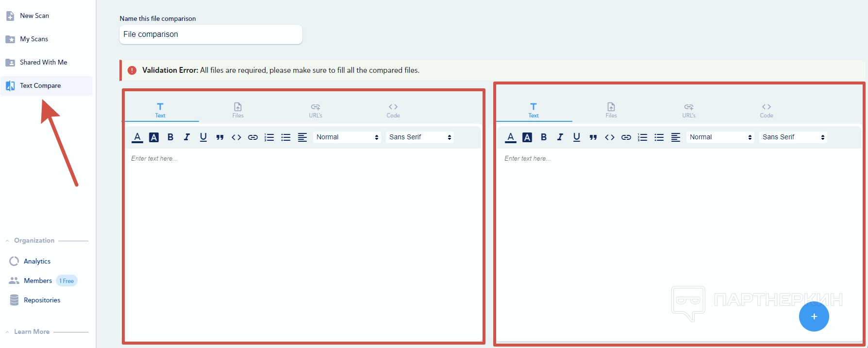Open Sans Serif font dropdown in left editor

pos(420,137)
